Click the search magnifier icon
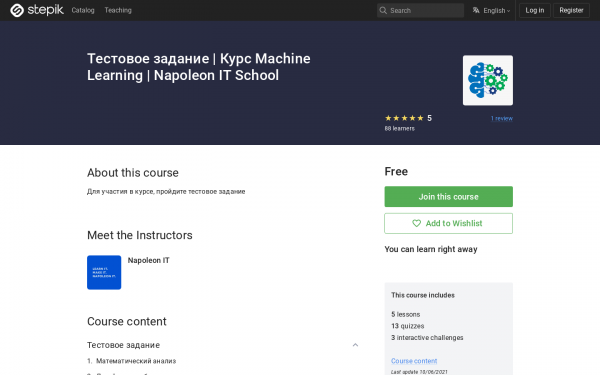Screen dimensions: 600x375 [383, 10]
